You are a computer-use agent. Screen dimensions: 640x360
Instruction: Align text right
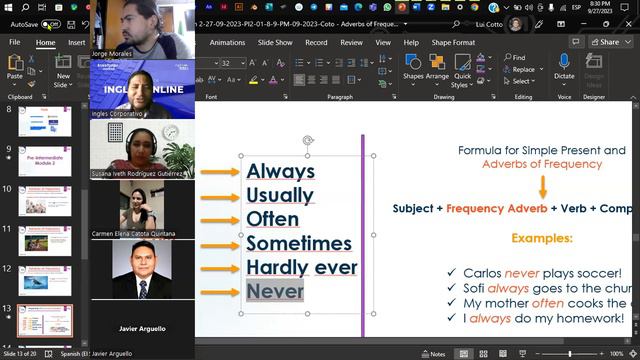click(324, 80)
